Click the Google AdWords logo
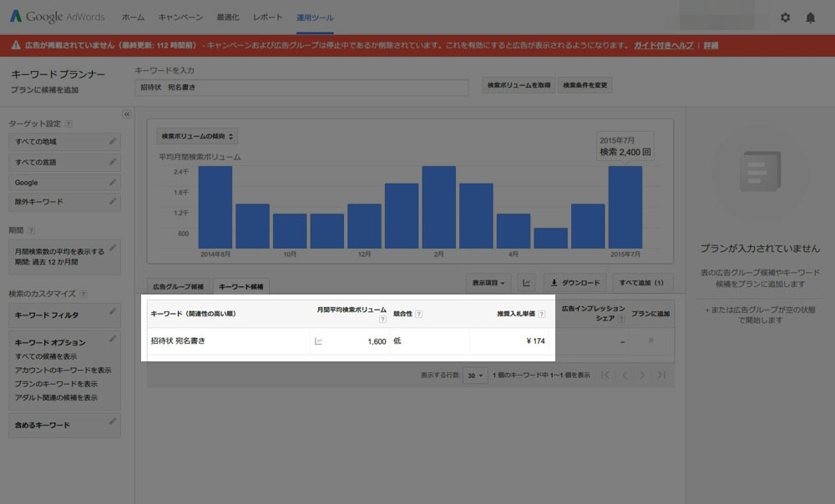Image resolution: width=835 pixels, height=504 pixels. tap(58, 17)
